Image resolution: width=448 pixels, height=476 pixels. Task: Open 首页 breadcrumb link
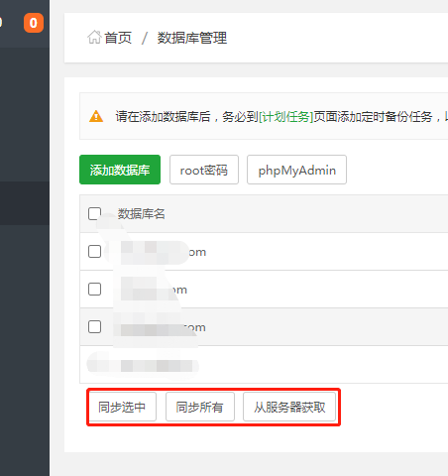pyautogui.click(x=118, y=38)
